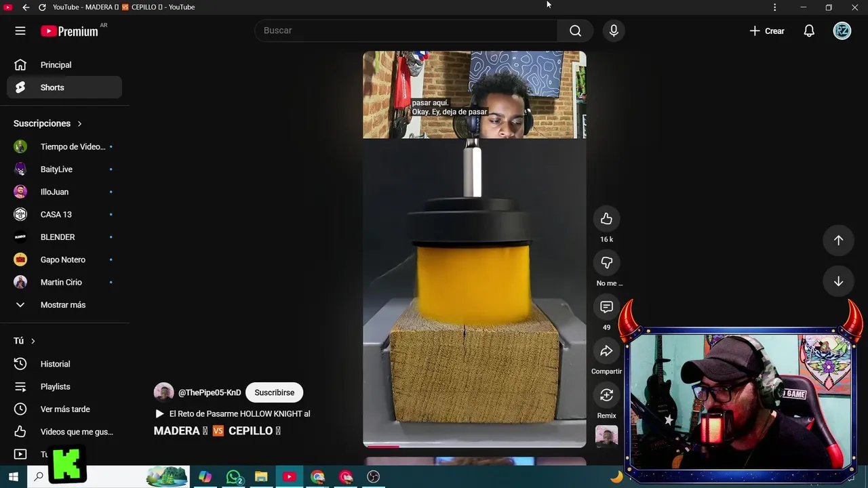Open Ver más tarde list

[64, 409]
